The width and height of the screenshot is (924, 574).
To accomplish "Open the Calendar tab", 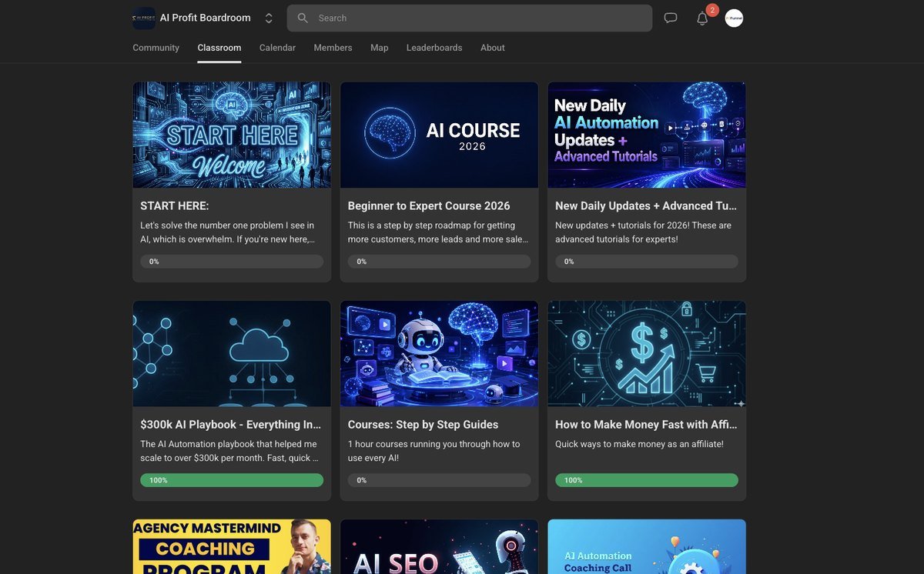I will pyautogui.click(x=277, y=48).
